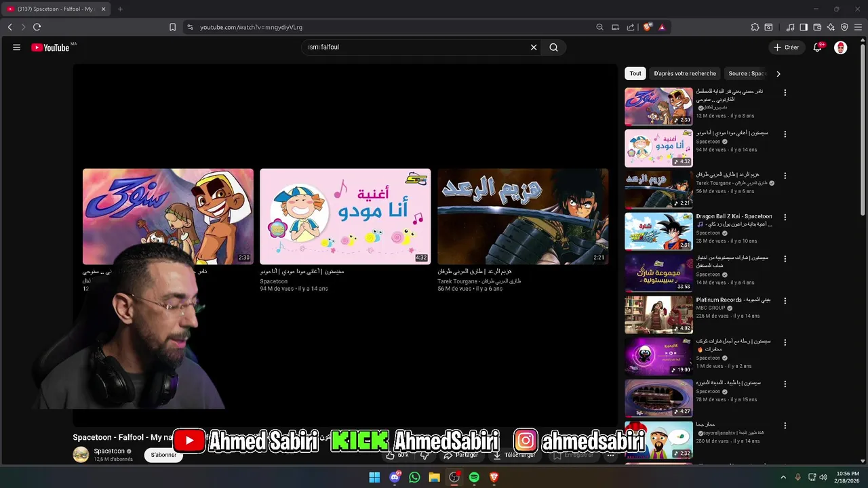Click the address bar URL
The height and width of the screenshot is (488, 868).
click(x=251, y=27)
